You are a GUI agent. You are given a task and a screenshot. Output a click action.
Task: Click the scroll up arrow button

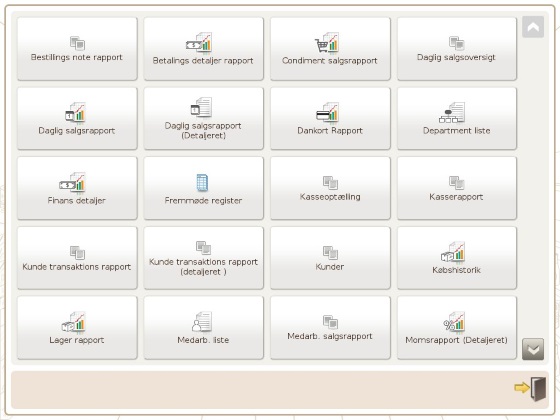pos(533,27)
